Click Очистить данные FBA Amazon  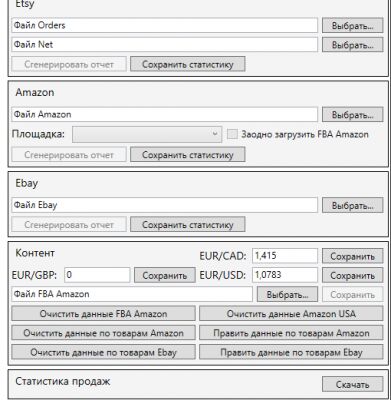coord(103,314)
